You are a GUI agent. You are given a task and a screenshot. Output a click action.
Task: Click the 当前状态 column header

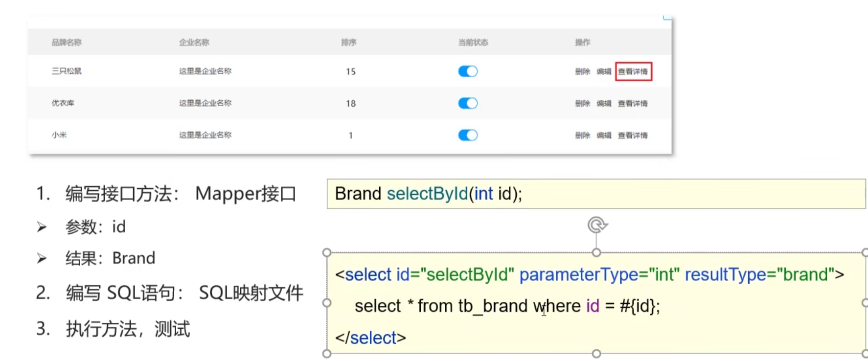pos(473,42)
